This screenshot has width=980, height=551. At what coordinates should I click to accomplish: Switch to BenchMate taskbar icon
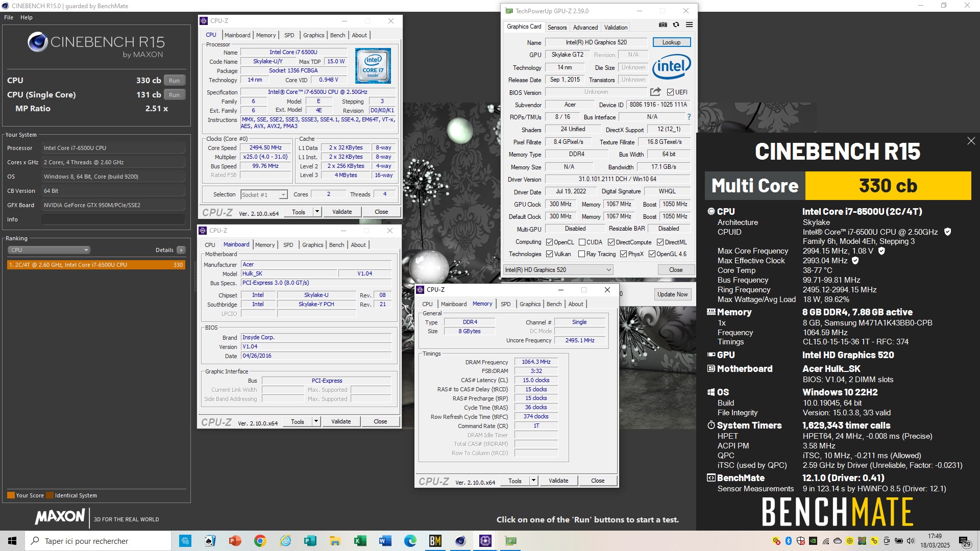pos(435,541)
